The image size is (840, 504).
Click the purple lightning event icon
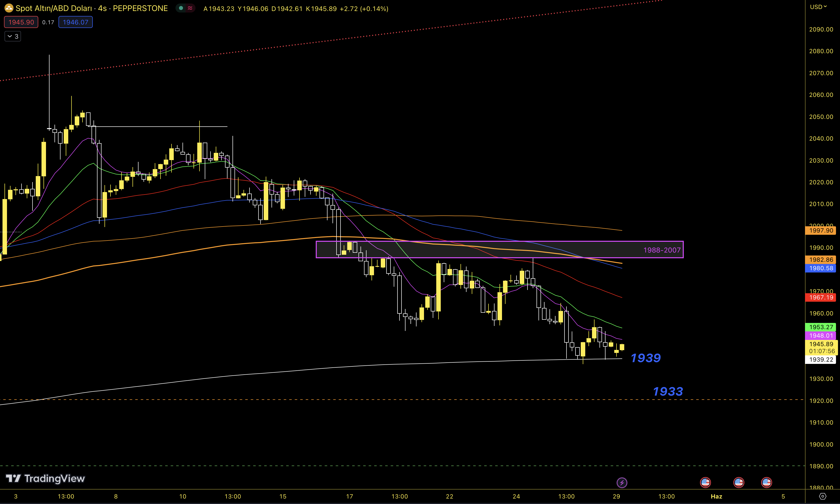click(x=622, y=482)
